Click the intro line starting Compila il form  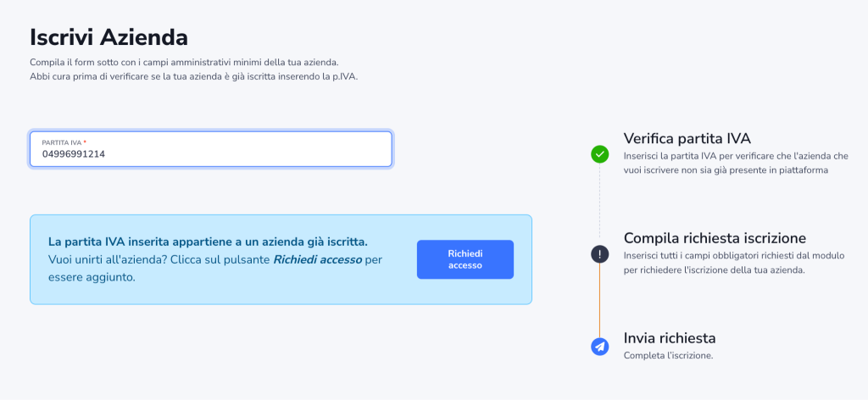(x=184, y=63)
